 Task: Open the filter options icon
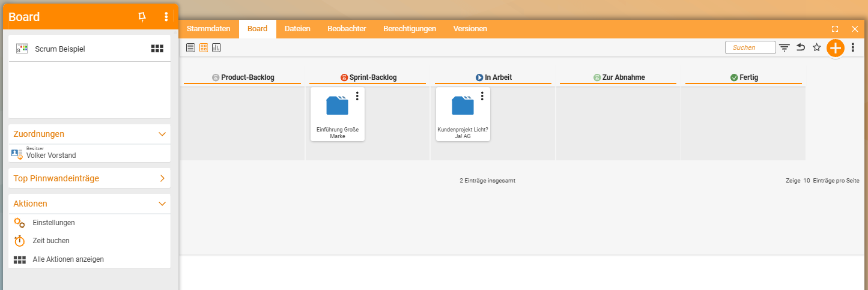click(x=785, y=47)
